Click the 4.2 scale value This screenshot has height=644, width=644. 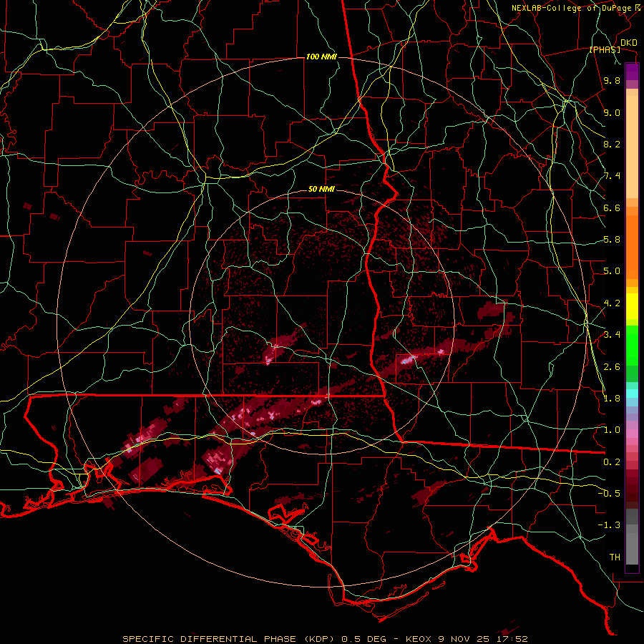(612, 303)
